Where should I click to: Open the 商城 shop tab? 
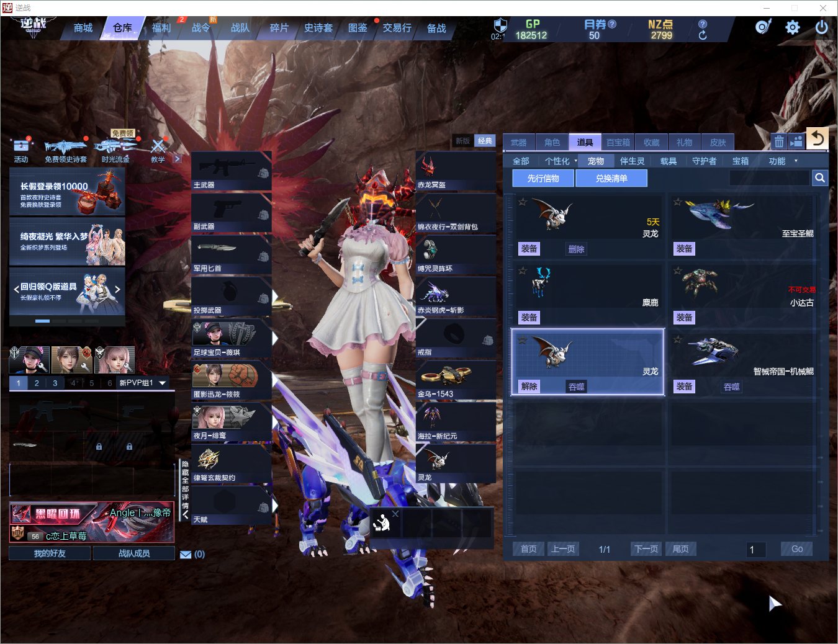tap(83, 28)
